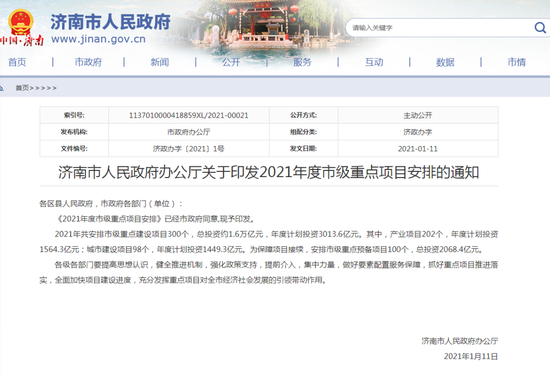This screenshot has height=379, width=550.
Task: Click the 组配分类 label cell
Action: [x=303, y=132]
